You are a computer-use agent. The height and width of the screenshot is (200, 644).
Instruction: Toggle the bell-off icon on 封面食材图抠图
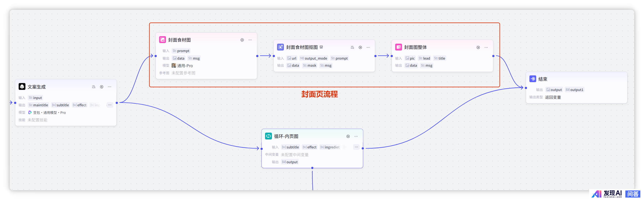point(352,47)
